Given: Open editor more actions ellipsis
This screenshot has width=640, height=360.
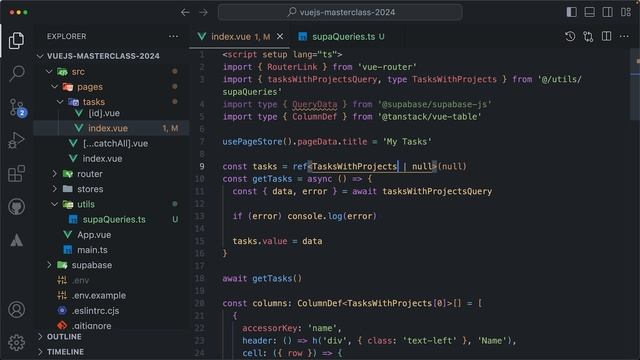Looking at the screenshot, I should pyautogui.click(x=624, y=36).
